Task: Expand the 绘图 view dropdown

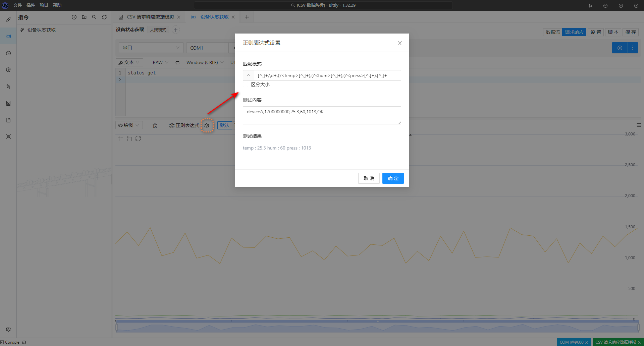Action: click(x=129, y=125)
